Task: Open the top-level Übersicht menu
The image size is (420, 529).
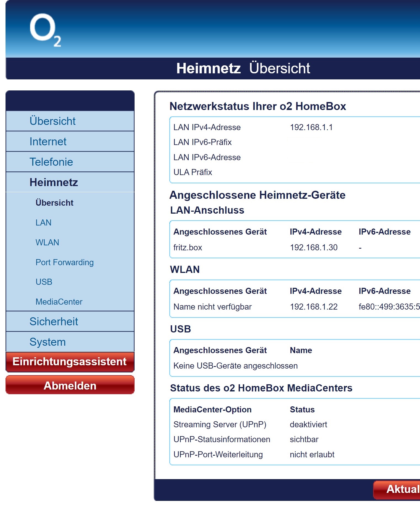Action: (x=70, y=121)
